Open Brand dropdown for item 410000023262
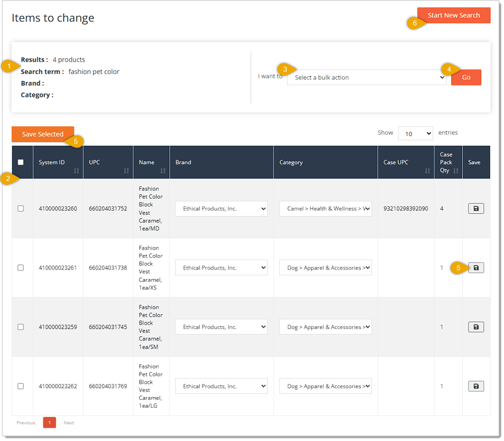Screen dimensions: 504x441 pos(222,386)
